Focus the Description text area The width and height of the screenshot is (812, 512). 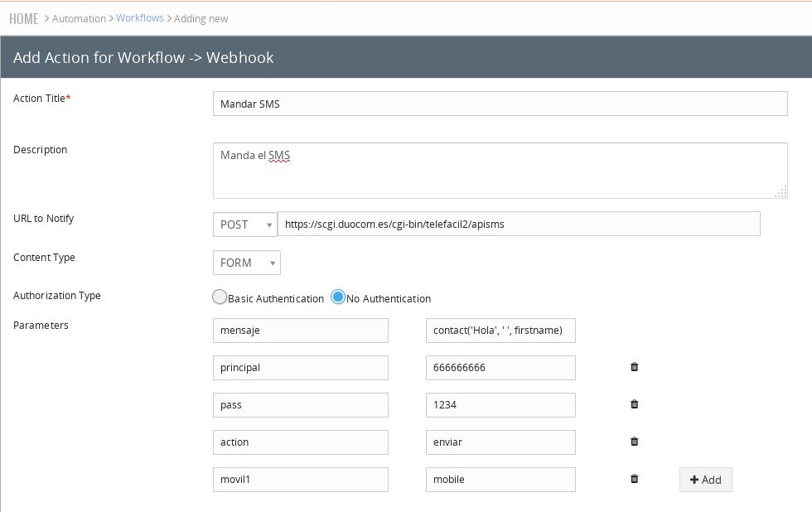[x=500, y=171]
